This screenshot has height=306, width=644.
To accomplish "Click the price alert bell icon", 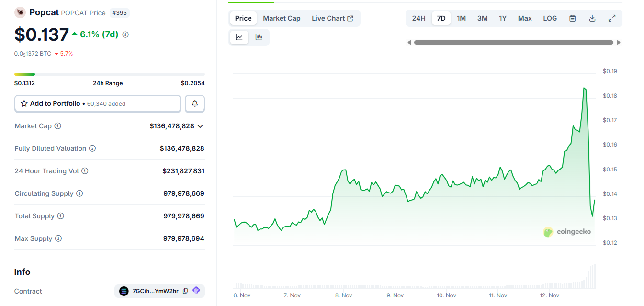I will pyautogui.click(x=195, y=103).
